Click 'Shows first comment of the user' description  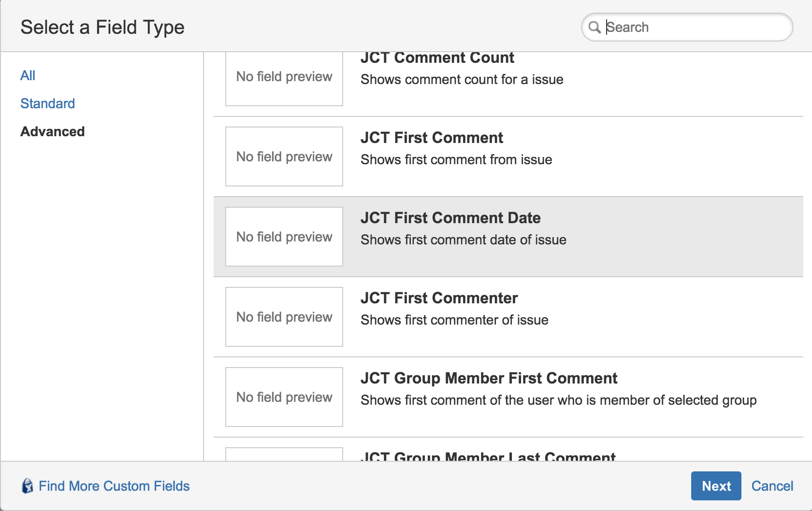pyautogui.click(x=559, y=400)
